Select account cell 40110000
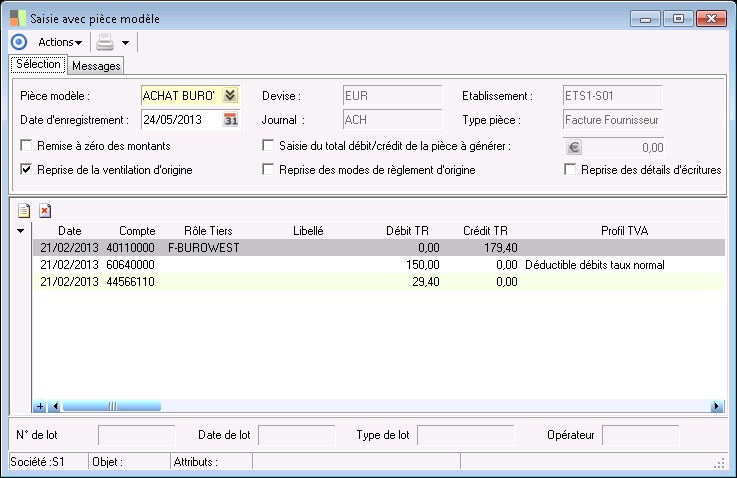This screenshot has width=737, height=478. coord(131,248)
